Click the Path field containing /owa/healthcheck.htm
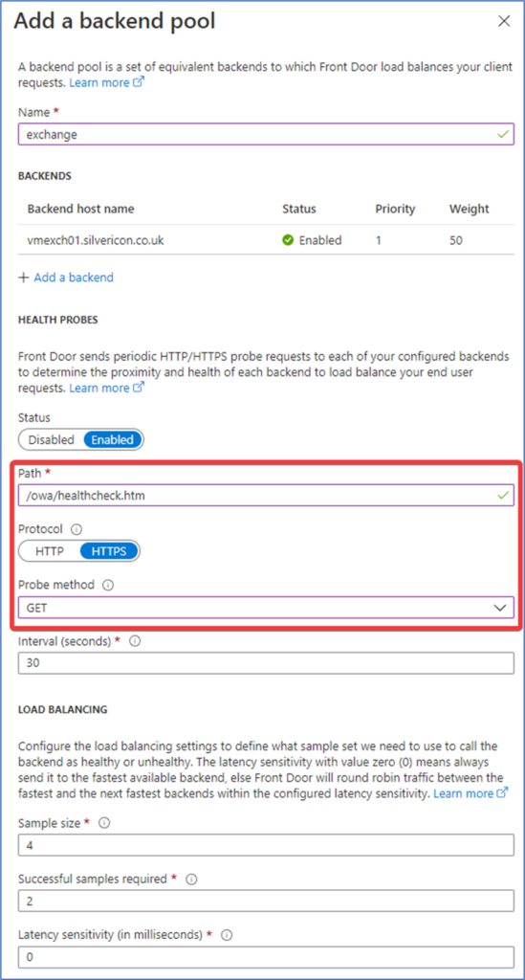Viewport: 525px width, 980px height. tap(267, 495)
